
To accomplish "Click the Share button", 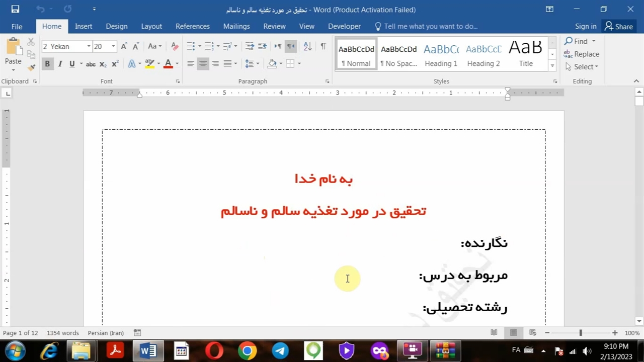I will coord(619,26).
